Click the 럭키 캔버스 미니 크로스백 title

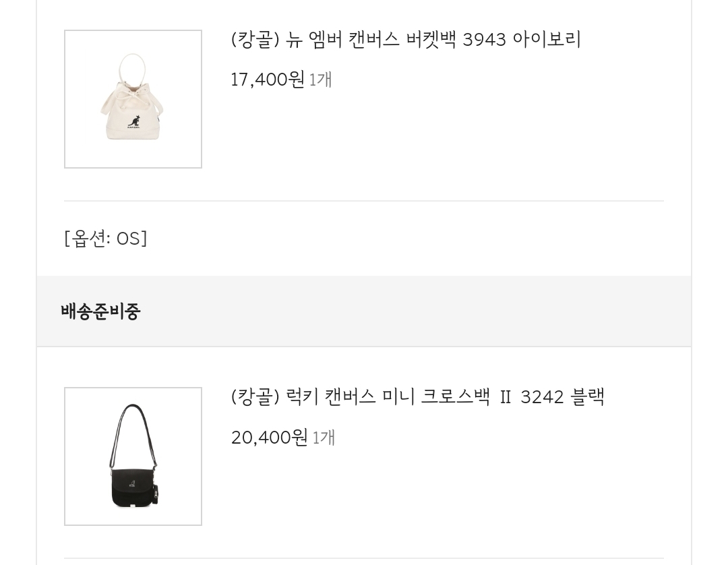417,397
